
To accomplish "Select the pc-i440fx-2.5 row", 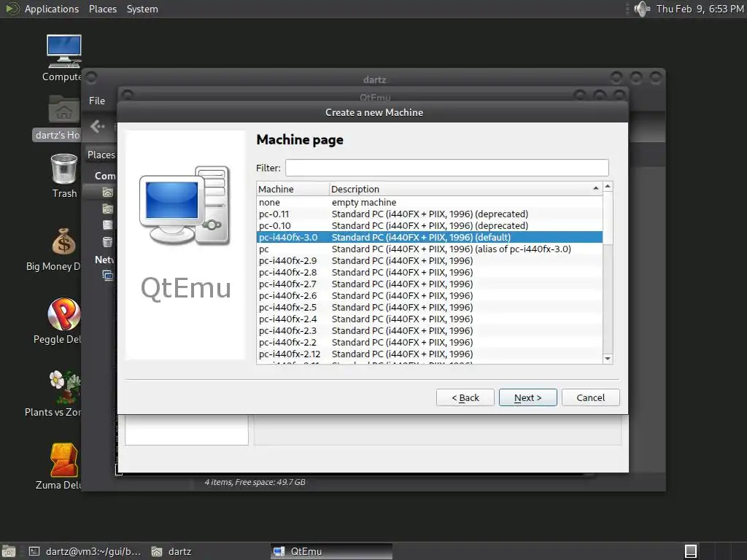I will (x=429, y=307).
